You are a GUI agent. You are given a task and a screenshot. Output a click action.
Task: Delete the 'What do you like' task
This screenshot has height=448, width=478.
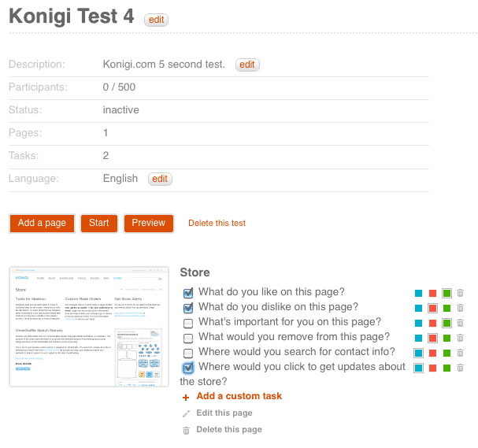460,293
